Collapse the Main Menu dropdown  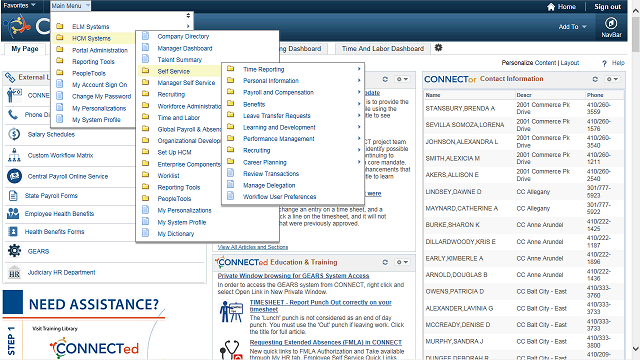tap(70, 6)
